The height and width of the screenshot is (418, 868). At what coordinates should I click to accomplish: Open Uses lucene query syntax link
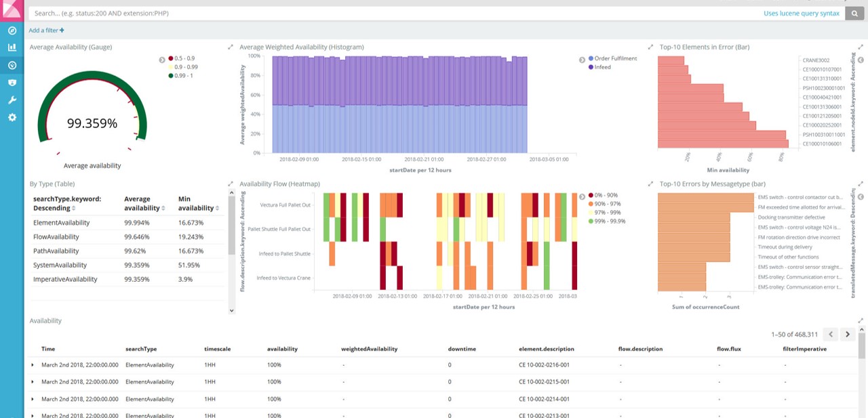(802, 13)
